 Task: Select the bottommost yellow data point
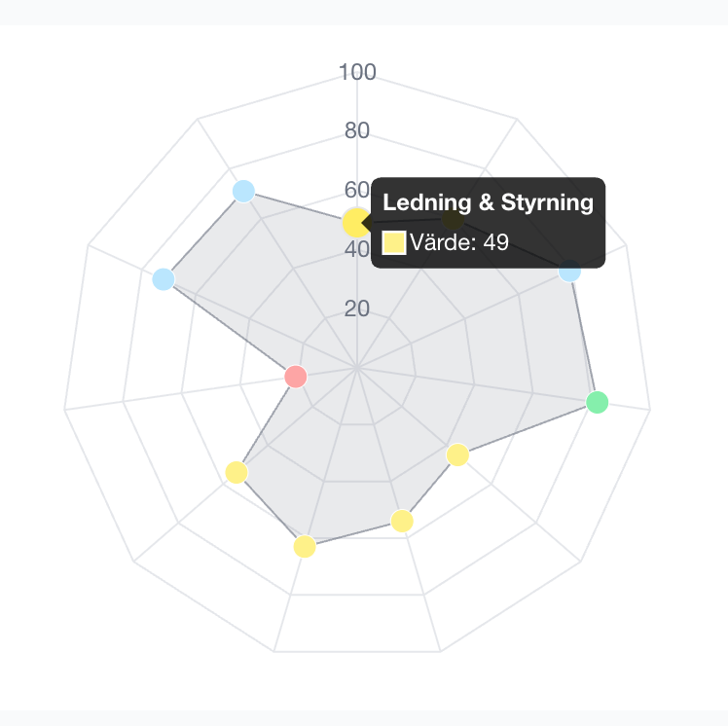[305, 547]
